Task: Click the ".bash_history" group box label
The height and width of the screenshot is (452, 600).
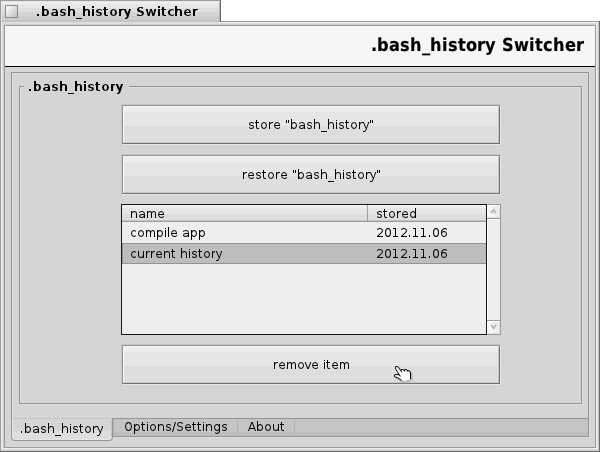Action: (x=76, y=87)
